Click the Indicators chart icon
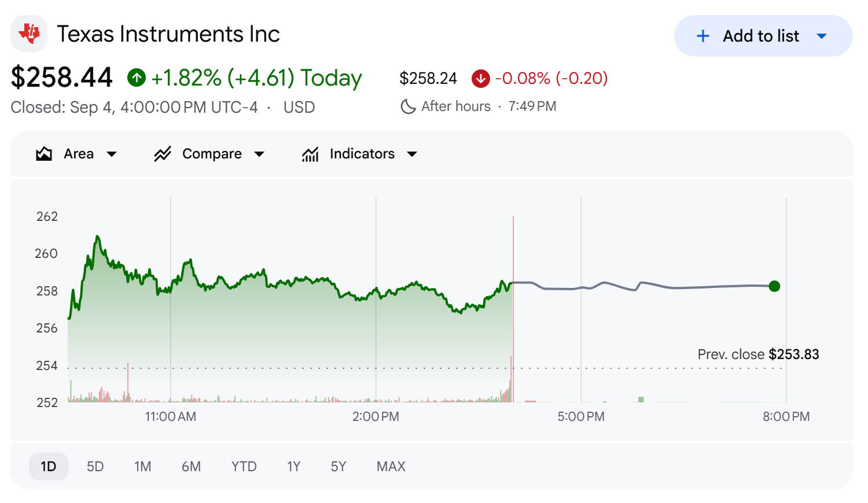This screenshot has width=868, height=503. click(310, 154)
